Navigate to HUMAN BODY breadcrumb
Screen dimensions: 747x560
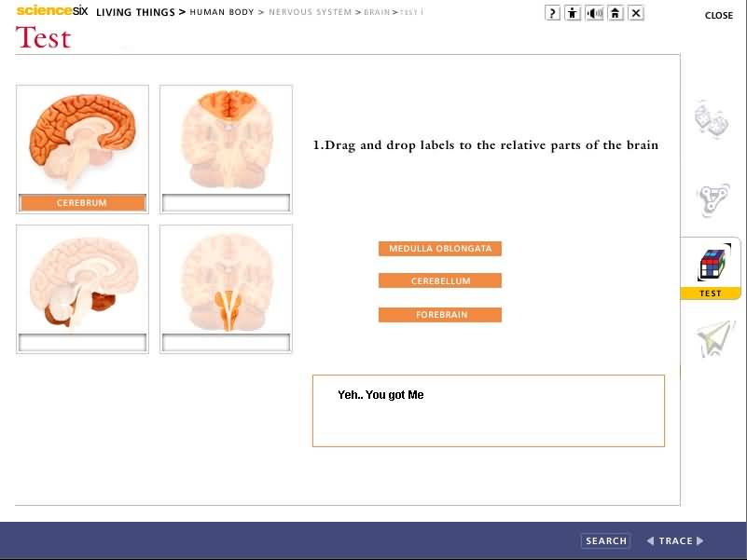(x=221, y=13)
